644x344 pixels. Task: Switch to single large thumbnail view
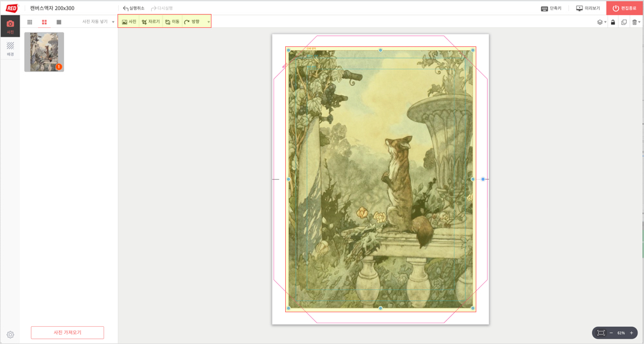[58, 22]
